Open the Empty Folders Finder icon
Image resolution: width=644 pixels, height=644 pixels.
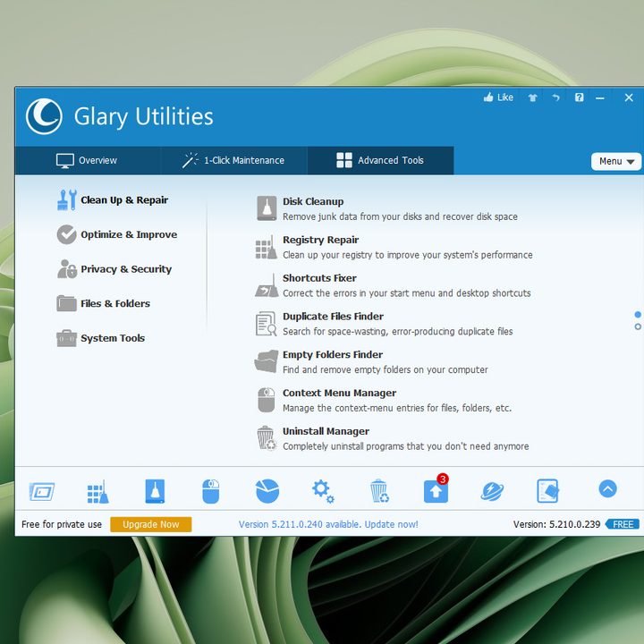(x=267, y=361)
